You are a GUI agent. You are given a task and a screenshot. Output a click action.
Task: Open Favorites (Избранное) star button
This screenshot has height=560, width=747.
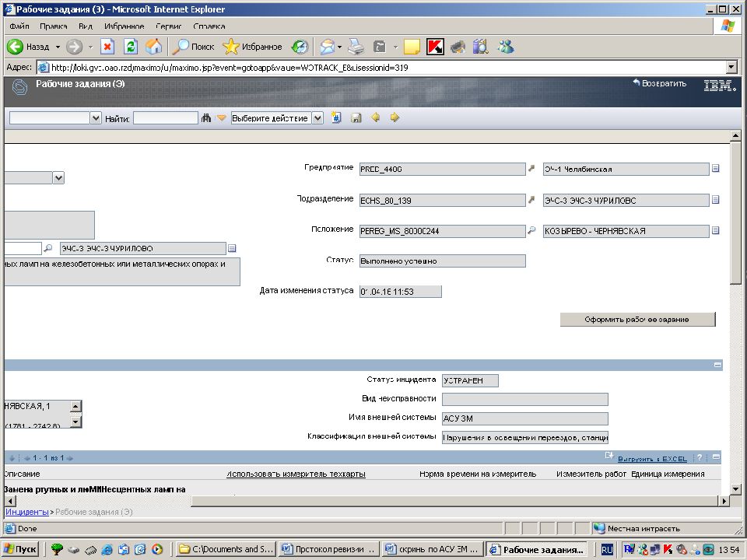click(252, 47)
